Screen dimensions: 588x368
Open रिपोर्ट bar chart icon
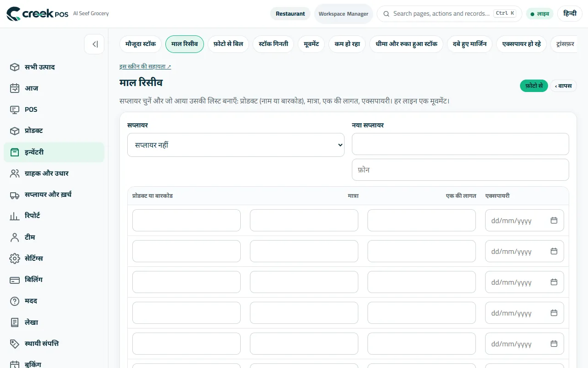coord(15,216)
